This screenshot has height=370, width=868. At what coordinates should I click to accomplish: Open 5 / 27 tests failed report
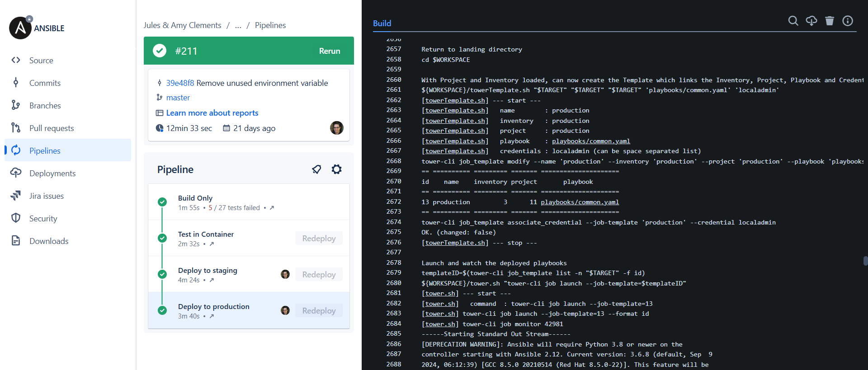234,208
